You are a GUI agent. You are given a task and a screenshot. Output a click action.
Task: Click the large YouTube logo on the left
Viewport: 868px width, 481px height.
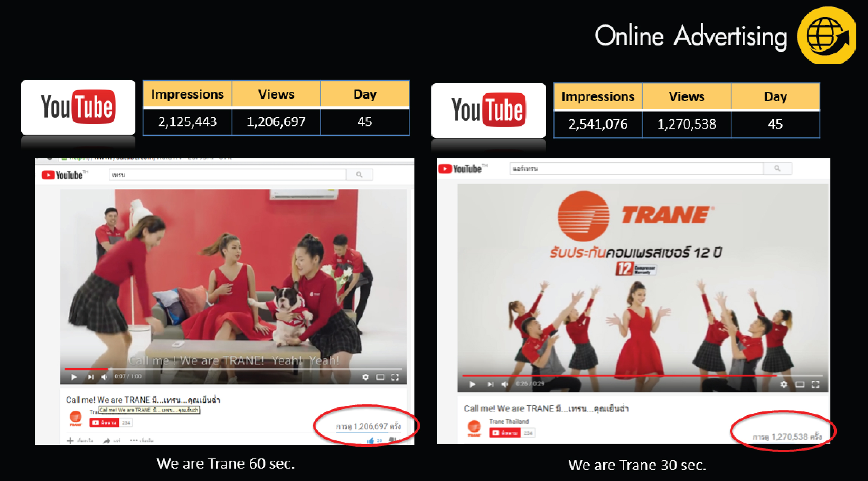[x=78, y=107]
